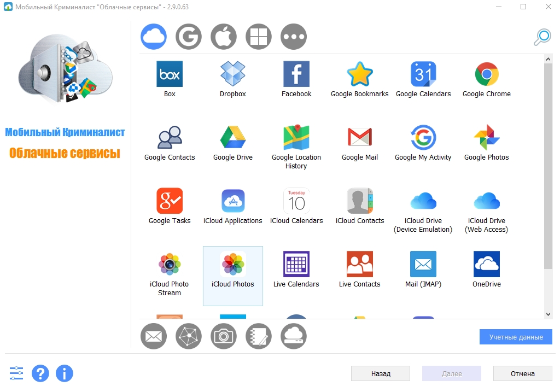Image resolution: width=560 pixels, height=392 pixels.
Task: Select the Facebook service
Action: coord(296,74)
